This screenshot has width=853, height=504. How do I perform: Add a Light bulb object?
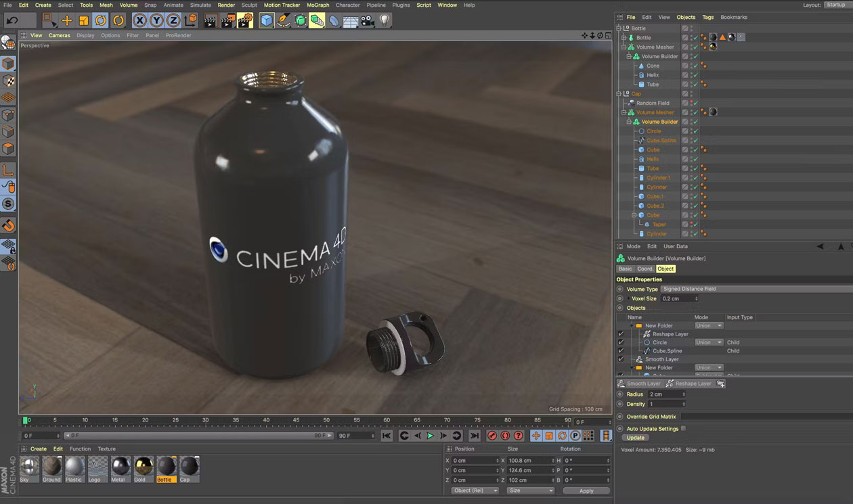[x=385, y=20]
